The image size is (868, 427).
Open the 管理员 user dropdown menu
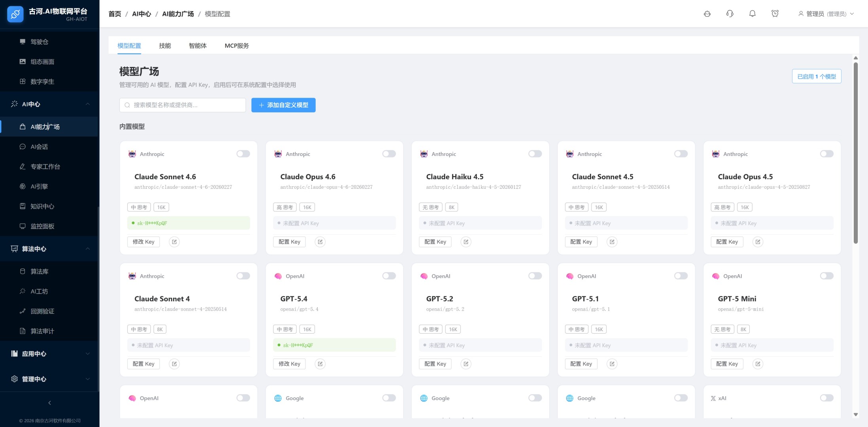[x=826, y=14]
